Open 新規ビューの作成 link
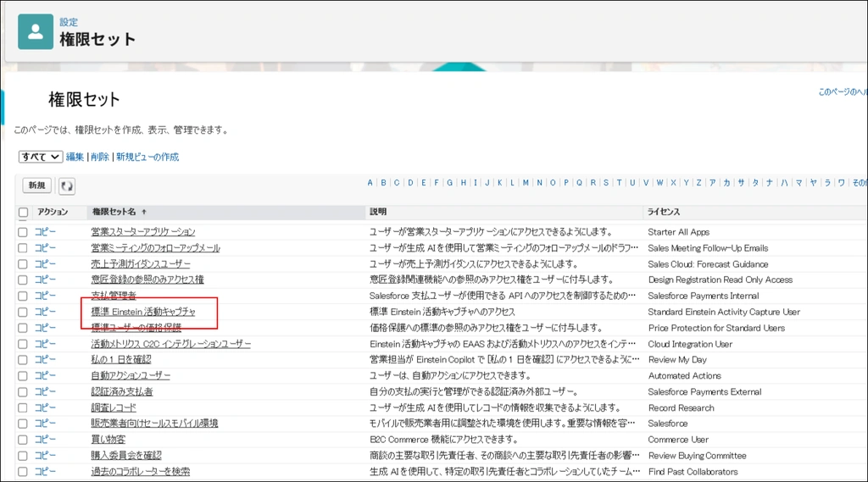868x482 pixels. [x=147, y=157]
